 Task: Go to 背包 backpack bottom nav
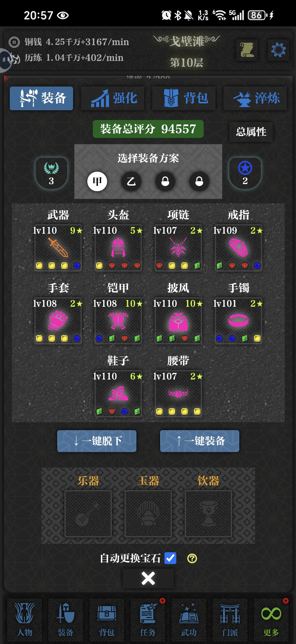click(x=107, y=620)
